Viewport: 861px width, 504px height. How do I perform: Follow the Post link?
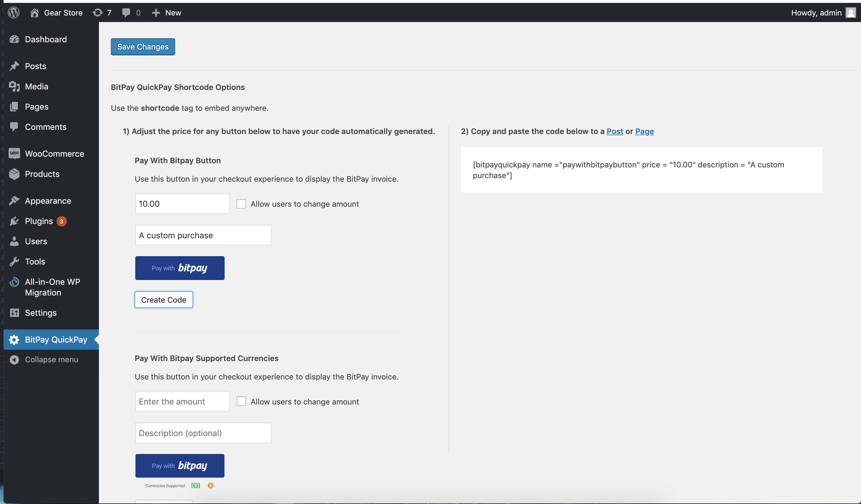point(615,131)
